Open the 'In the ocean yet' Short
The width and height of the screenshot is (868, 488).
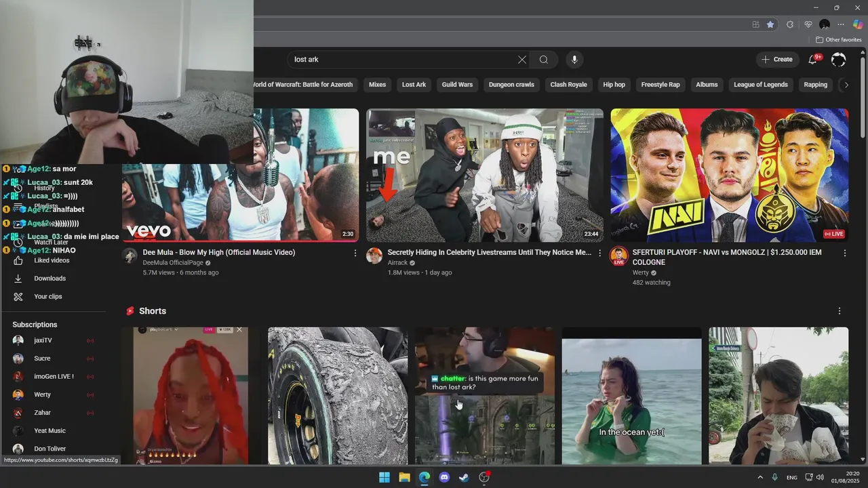tap(632, 396)
